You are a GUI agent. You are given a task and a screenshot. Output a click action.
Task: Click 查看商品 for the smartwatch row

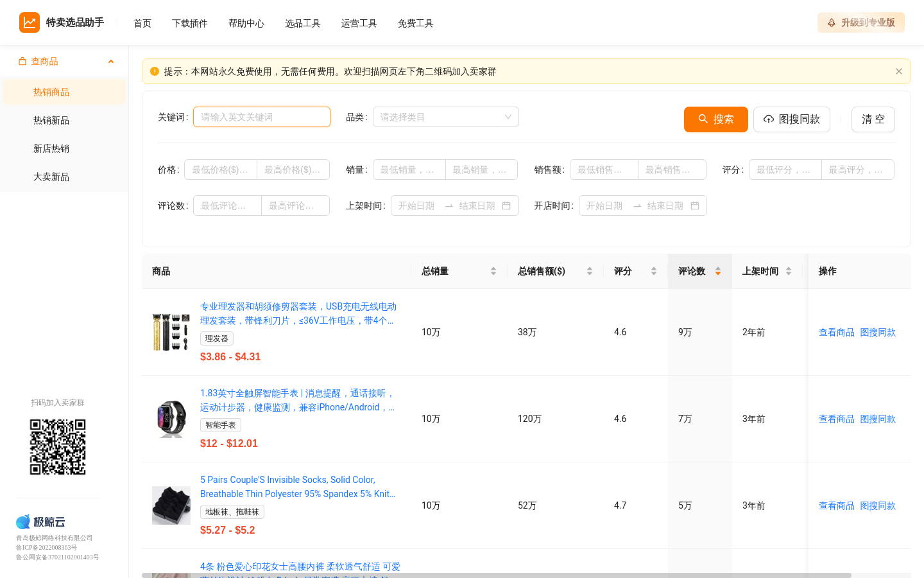tap(837, 419)
